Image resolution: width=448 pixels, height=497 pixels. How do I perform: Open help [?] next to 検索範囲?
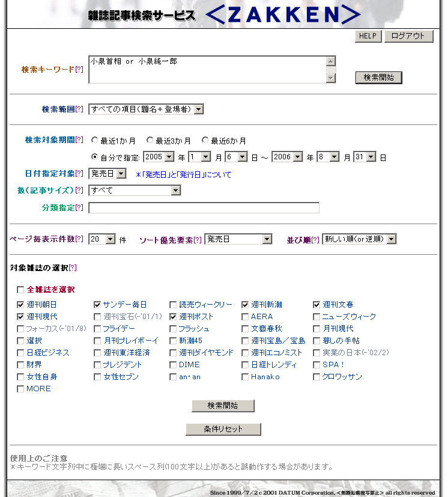coord(79,109)
